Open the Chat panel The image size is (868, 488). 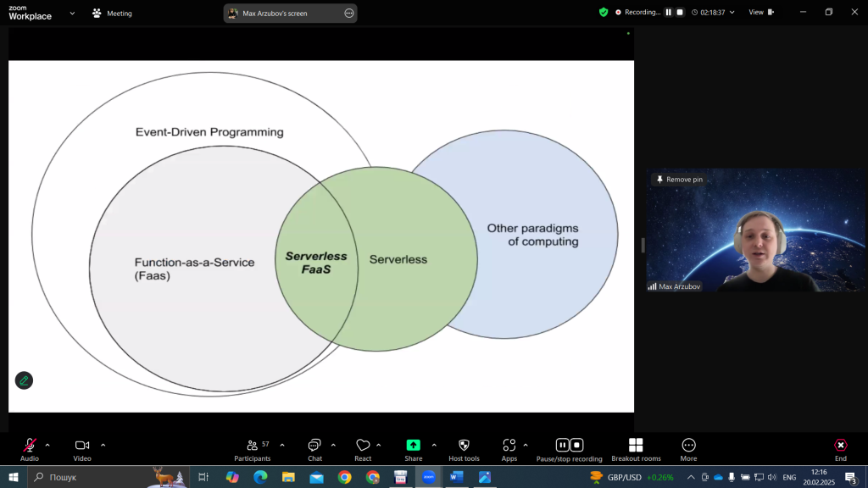pos(314,446)
